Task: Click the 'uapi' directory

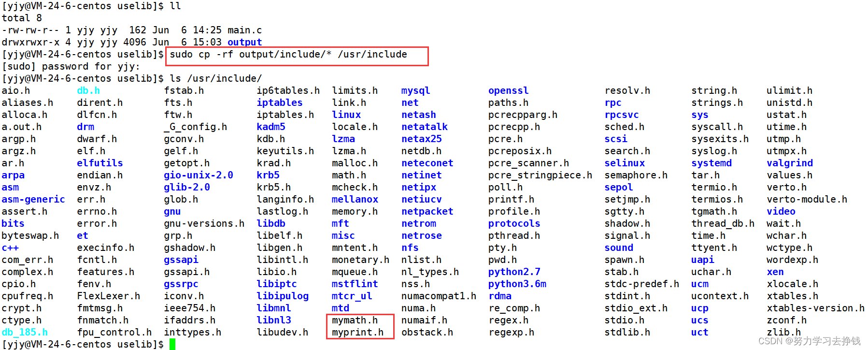Action: 702,260
